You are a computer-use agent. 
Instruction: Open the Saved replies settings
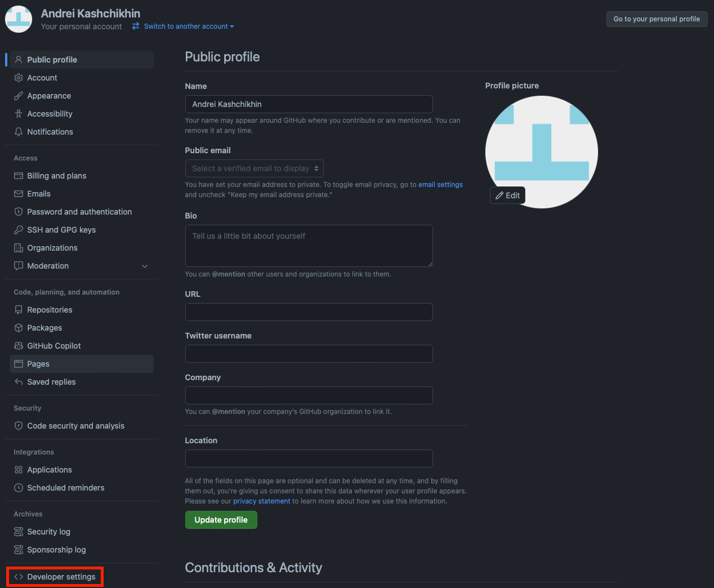82,382
